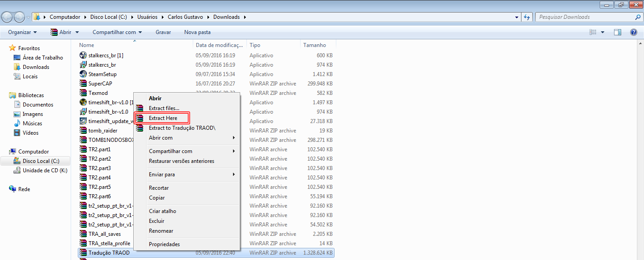
Task: Select Disco Local (C:) in navigation pane
Action: point(41,161)
